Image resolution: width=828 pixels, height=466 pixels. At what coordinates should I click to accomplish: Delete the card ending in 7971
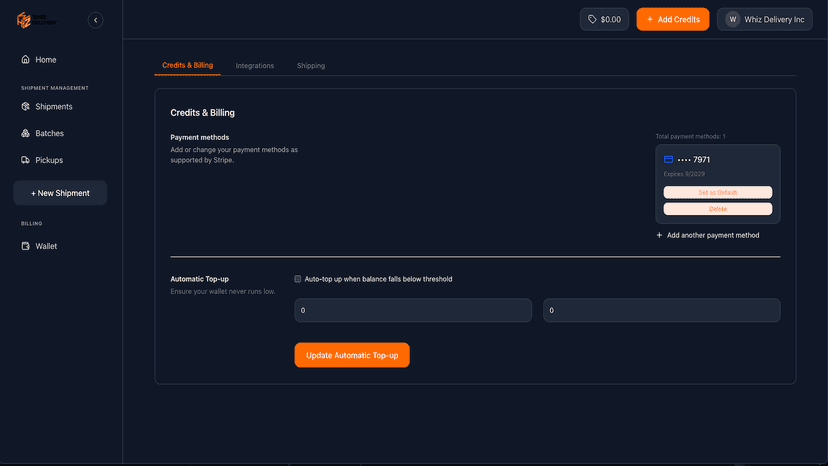pos(718,209)
